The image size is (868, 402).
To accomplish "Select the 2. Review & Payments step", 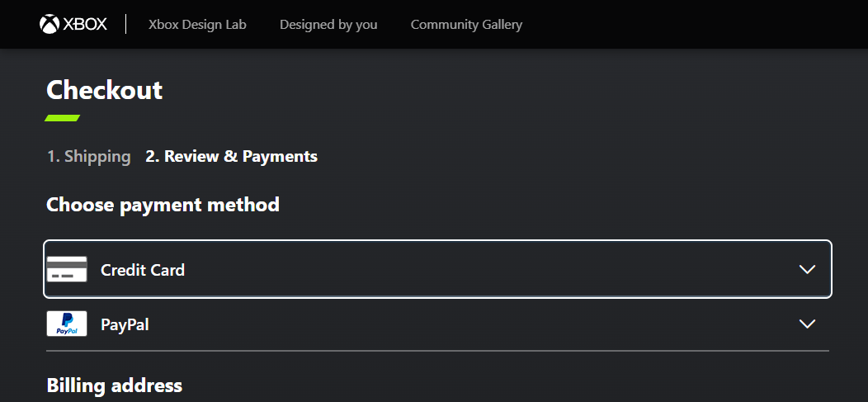I will point(231,157).
